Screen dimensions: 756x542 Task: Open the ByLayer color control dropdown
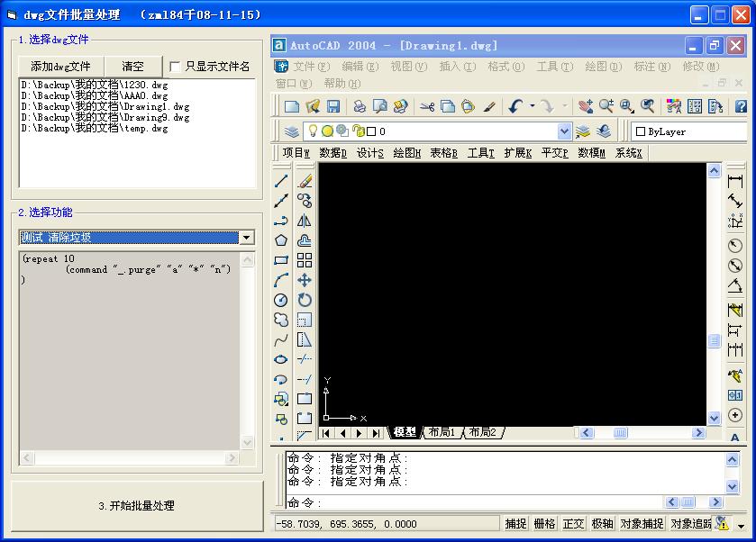(x=689, y=131)
